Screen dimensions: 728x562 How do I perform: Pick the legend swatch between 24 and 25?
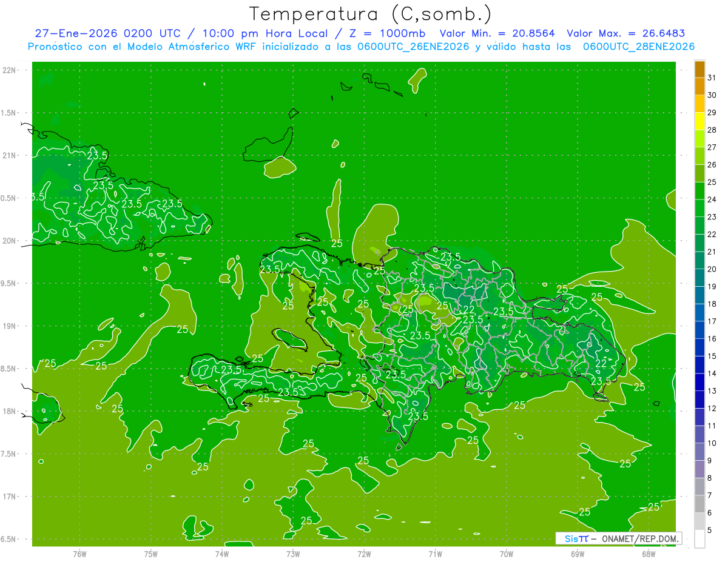[x=699, y=191]
